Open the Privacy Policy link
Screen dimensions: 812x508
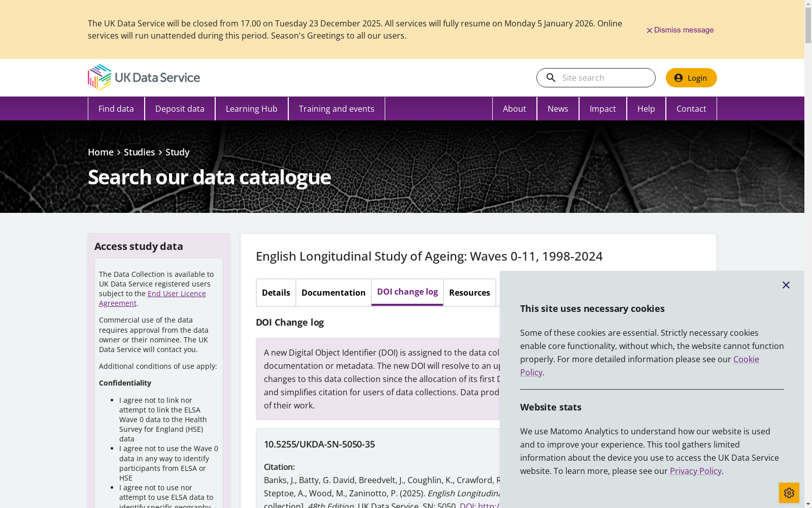coord(695,471)
